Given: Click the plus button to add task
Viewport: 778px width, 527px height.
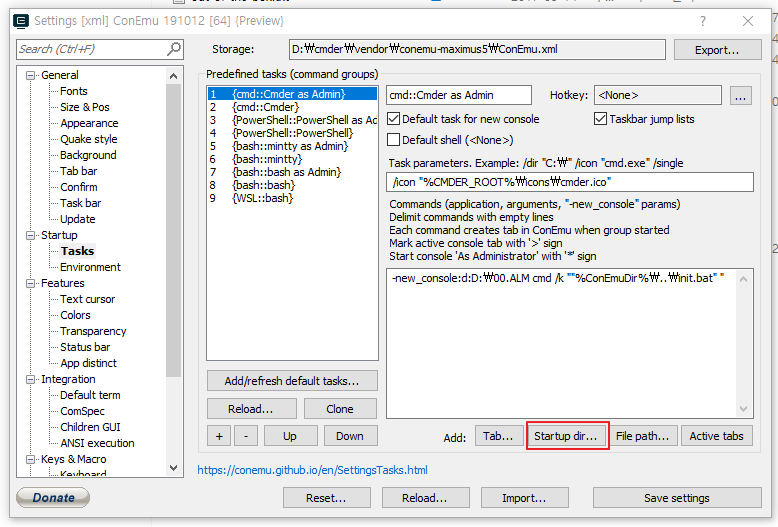Looking at the screenshot, I should click(x=219, y=436).
